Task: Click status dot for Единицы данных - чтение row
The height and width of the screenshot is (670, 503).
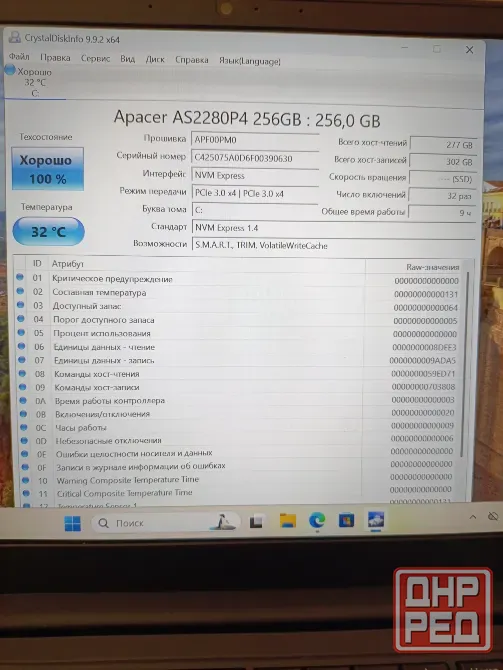Action: [x=22, y=346]
